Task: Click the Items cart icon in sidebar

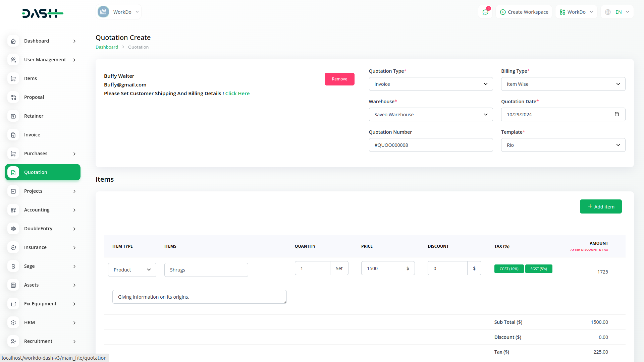Action: (13, 78)
